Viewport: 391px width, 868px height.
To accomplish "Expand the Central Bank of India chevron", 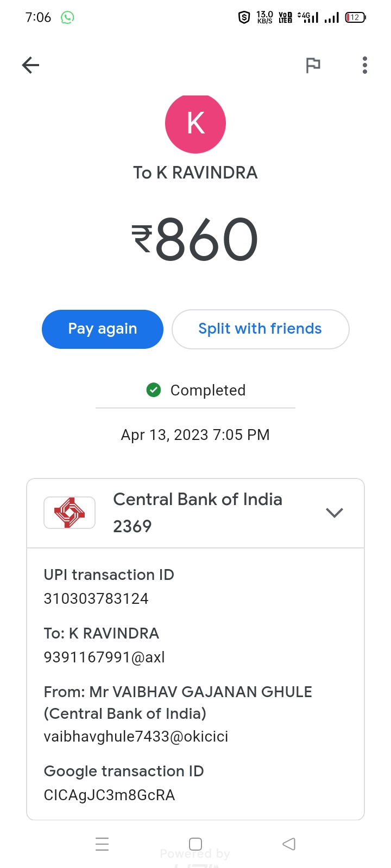I will pyautogui.click(x=335, y=513).
